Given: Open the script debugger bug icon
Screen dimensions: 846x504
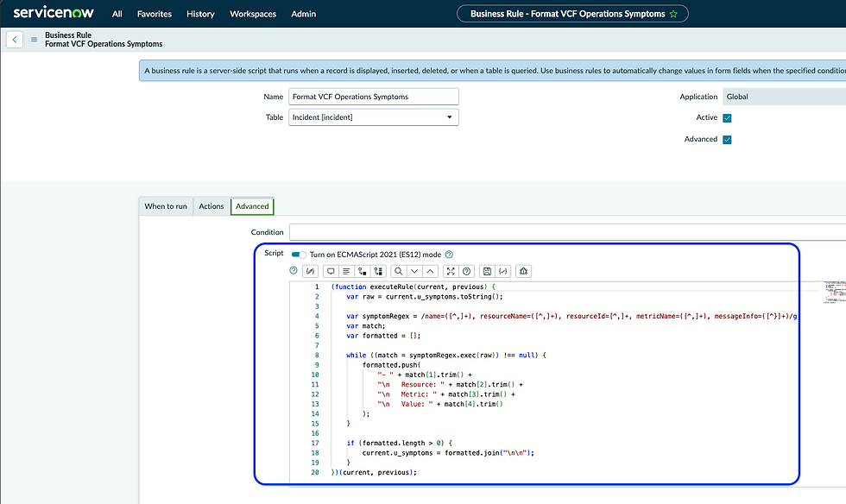Looking at the screenshot, I should pyautogui.click(x=523, y=272).
